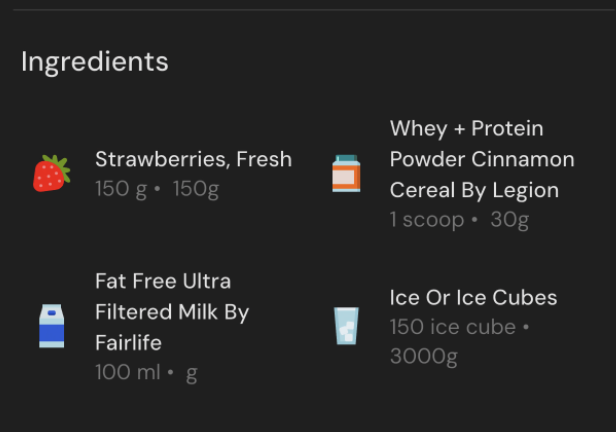Click the lone 'g' after 100 ml

tap(191, 373)
